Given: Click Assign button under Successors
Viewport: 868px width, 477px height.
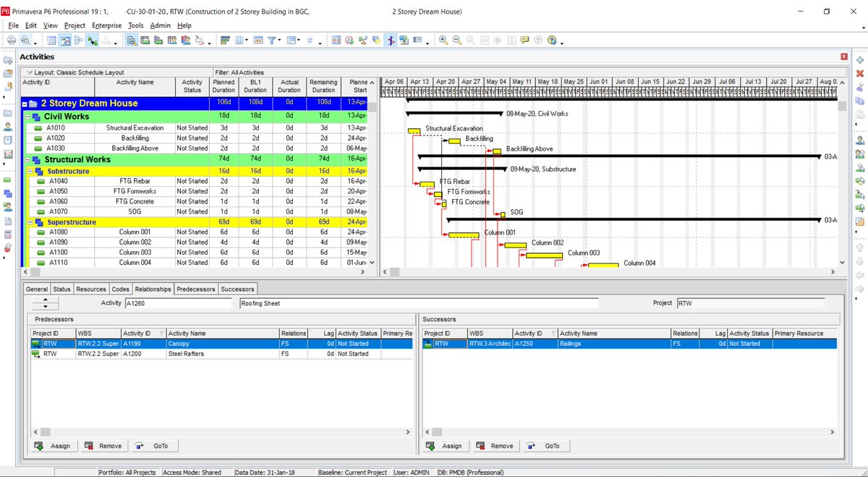Looking at the screenshot, I should point(444,446).
